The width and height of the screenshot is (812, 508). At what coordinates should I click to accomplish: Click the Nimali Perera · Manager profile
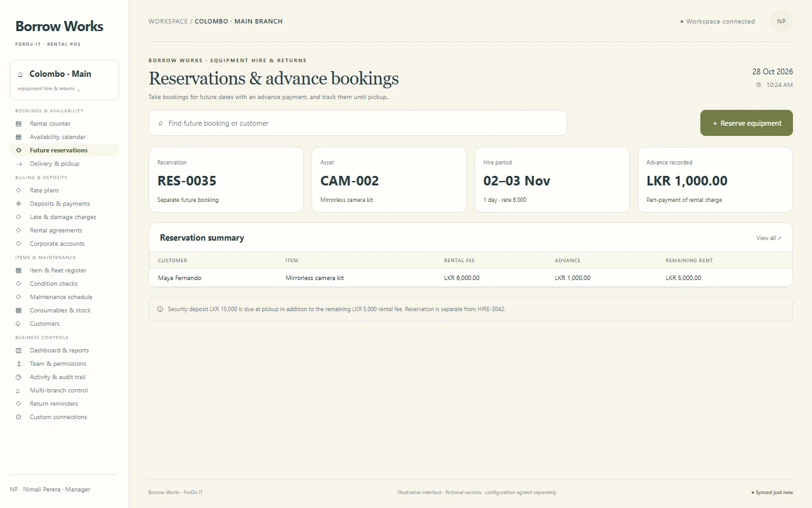coord(50,490)
